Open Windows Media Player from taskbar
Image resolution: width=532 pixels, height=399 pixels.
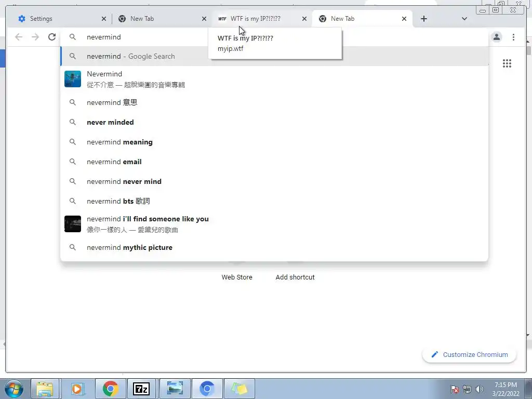pos(77,389)
